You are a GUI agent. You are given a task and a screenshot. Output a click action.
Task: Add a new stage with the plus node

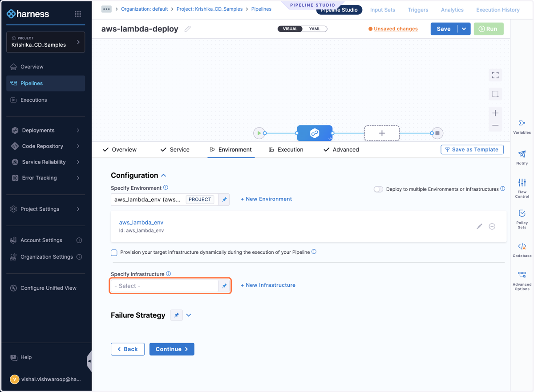[382, 133]
